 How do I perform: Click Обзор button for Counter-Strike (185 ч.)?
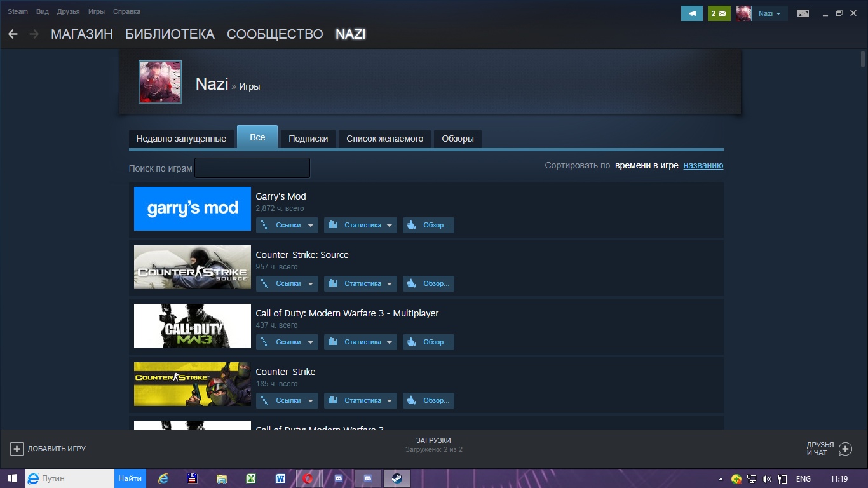click(x=428, y=400)
